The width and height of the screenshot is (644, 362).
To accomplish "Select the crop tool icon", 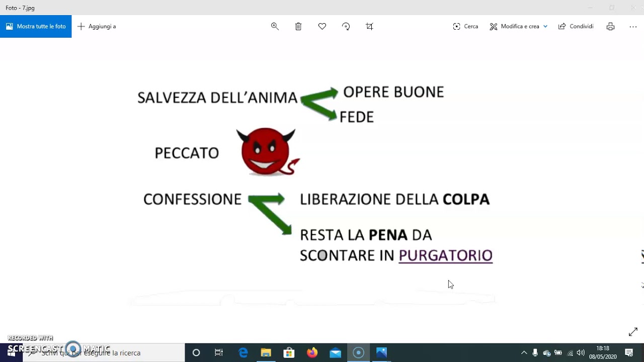I will tap(369, 26).
